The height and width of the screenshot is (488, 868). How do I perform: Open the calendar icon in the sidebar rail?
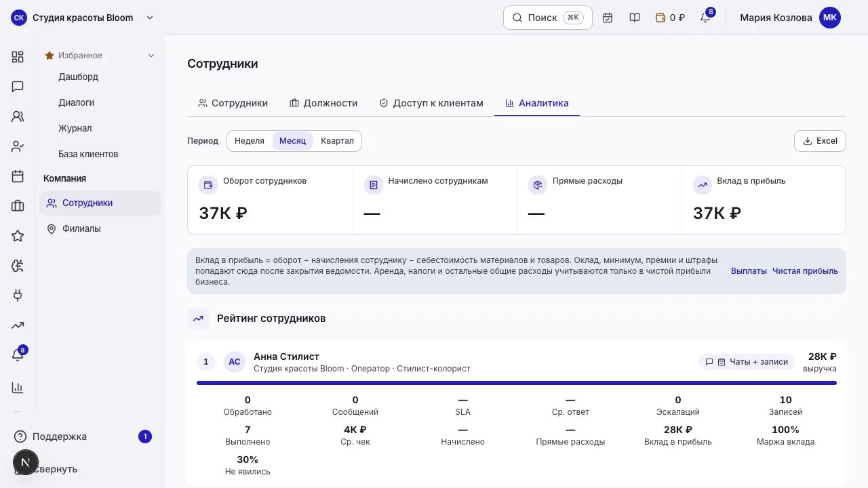18,176
